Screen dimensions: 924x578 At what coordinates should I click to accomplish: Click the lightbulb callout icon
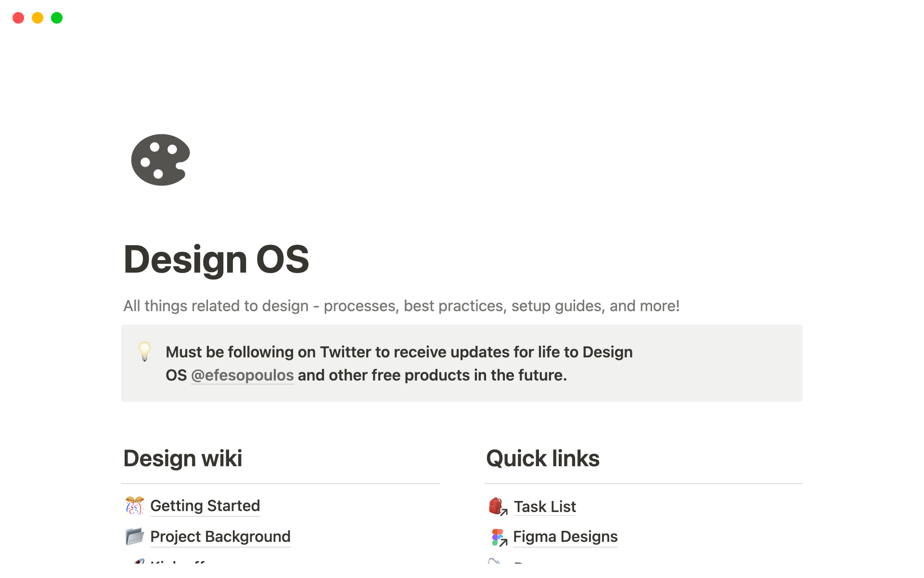click(144, 352)
